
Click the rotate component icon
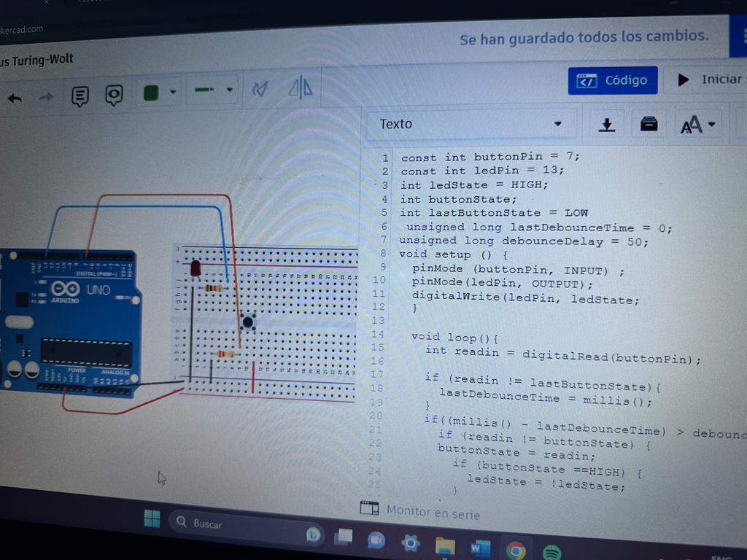pyautogui.click(x=260, y=89)
